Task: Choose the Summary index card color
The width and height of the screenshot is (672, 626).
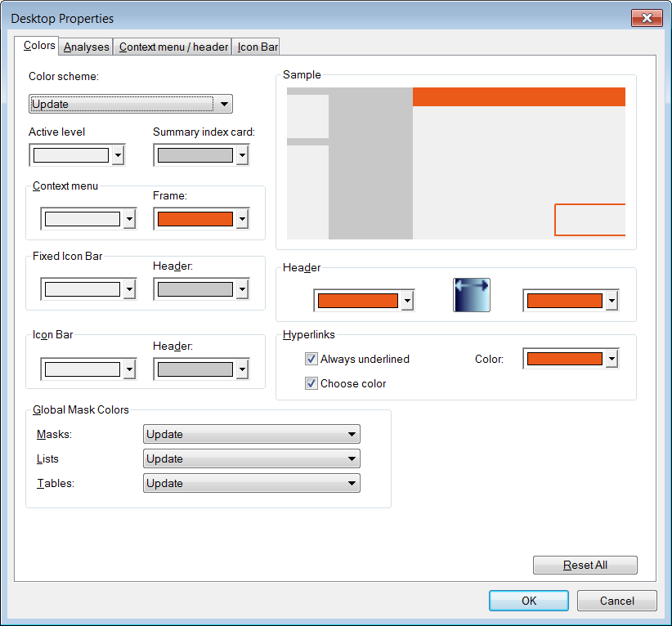Action: (x=195, y=155)
